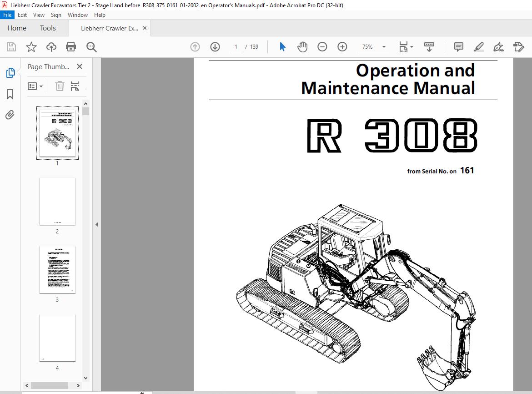Select page 1 thumbnail
Screen dimensions: 532x394
tap(57, 133)
